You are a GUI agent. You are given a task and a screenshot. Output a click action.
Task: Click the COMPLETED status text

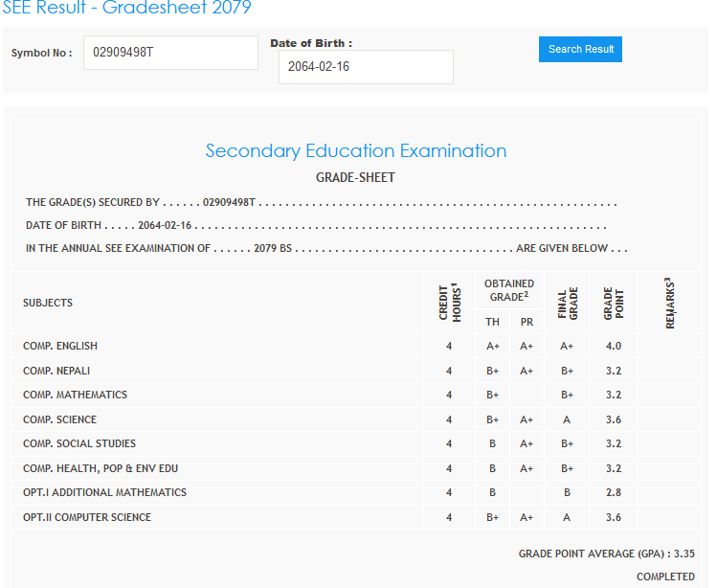tap(665, 577)
